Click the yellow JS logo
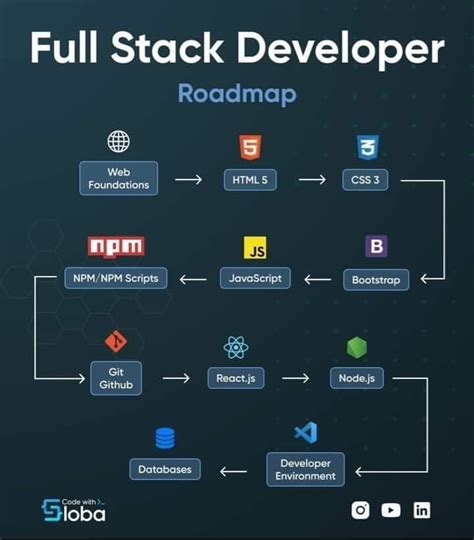The image size is (474, 540). [x=255, y=247]
